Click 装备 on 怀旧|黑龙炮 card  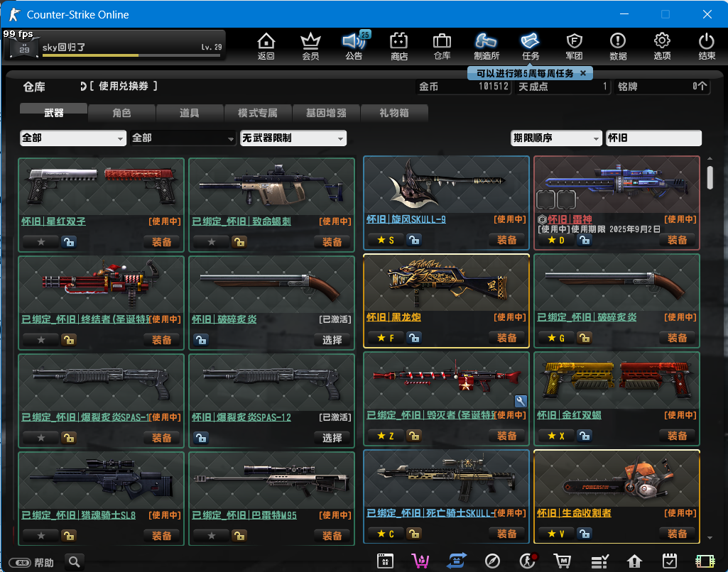(x=506, y=338)
